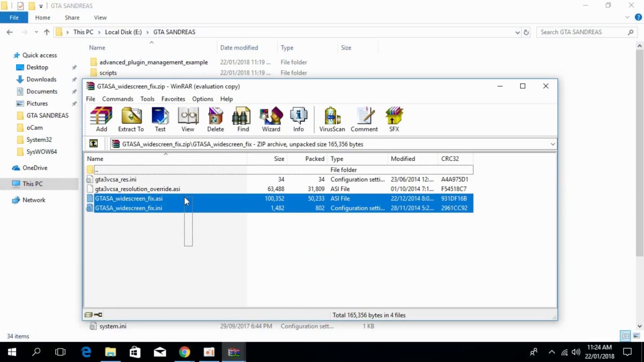Open Documents in navigation pane

[x=42, y=92]
